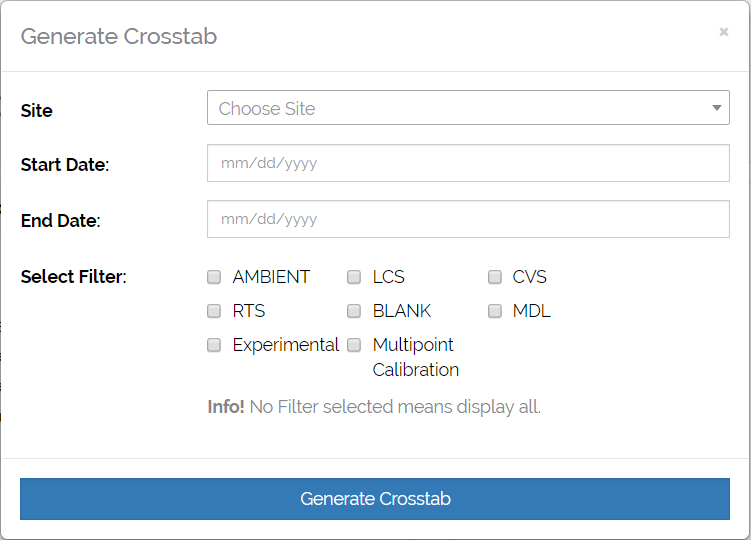Check the CVS filter option

pos(494,277)
